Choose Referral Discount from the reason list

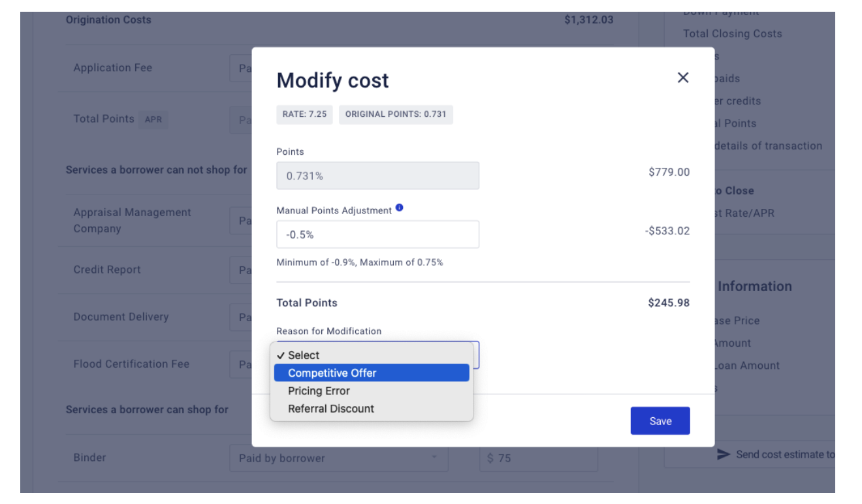click(x=372, y=409)
